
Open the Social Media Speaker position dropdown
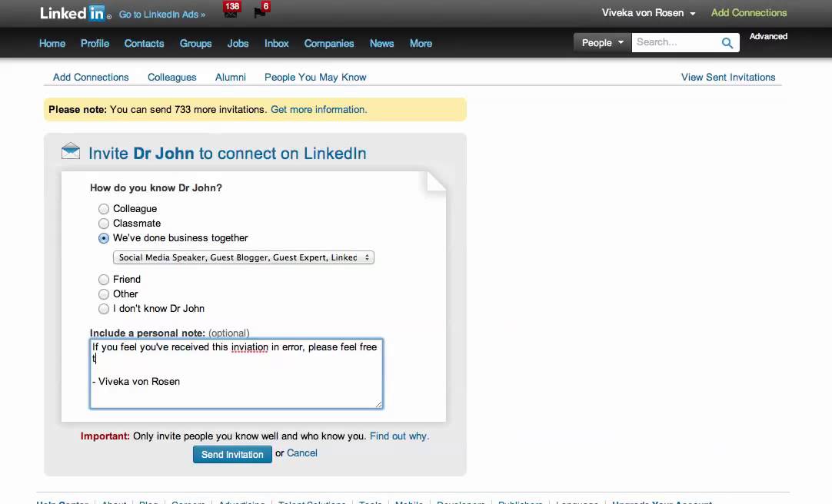click(244, 257)
